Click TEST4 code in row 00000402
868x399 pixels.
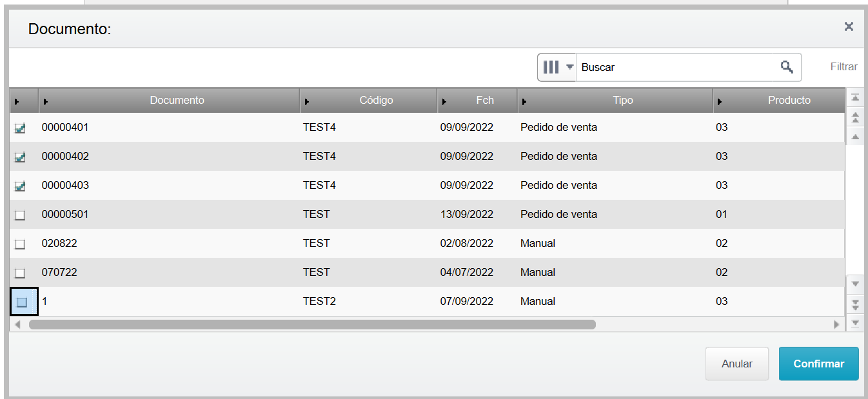click(x=319, y=157)
